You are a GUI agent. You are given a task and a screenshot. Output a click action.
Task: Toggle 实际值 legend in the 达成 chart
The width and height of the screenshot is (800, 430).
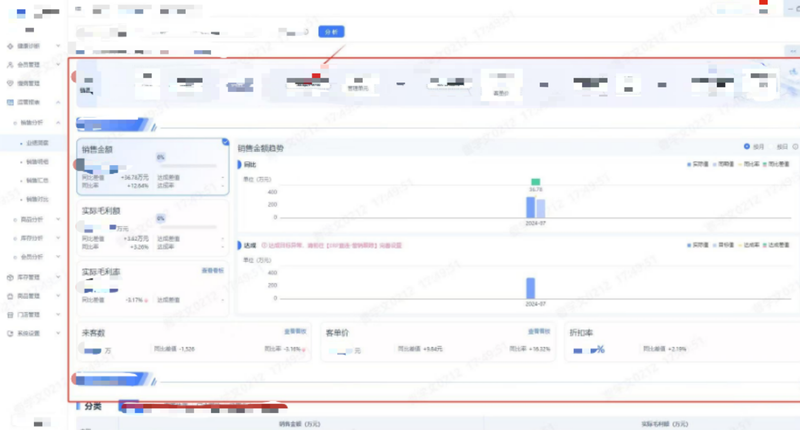click(x=698, y=245)
